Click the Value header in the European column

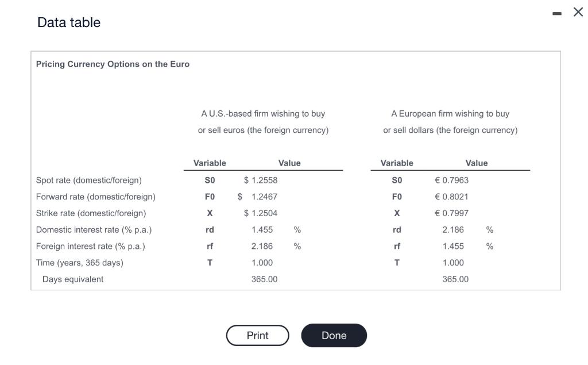[477, 163]
